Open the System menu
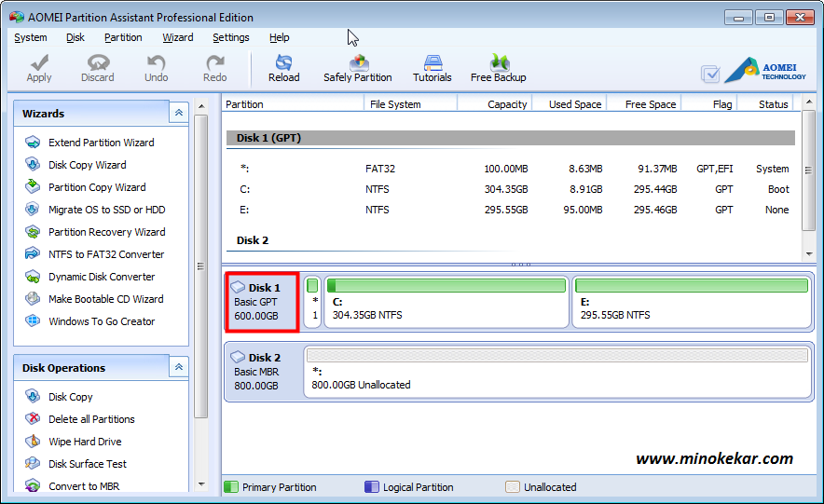The image size is (824, 504). 31,37
